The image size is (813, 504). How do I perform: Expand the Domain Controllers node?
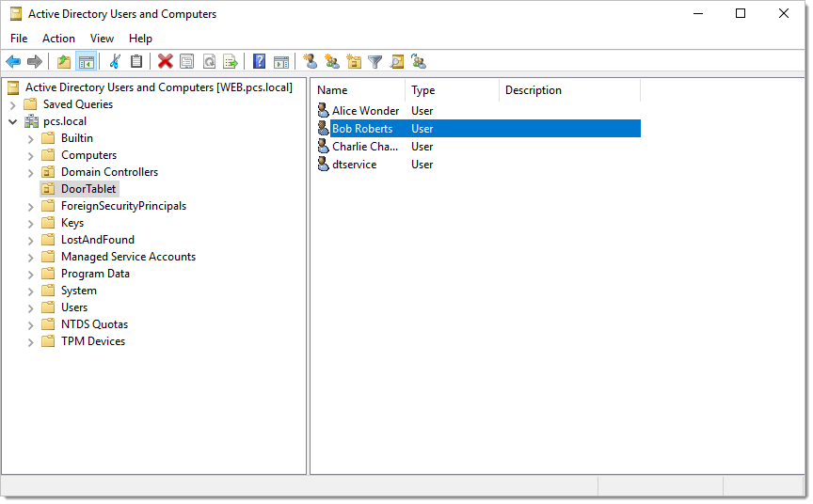click(x=31, y=173)
